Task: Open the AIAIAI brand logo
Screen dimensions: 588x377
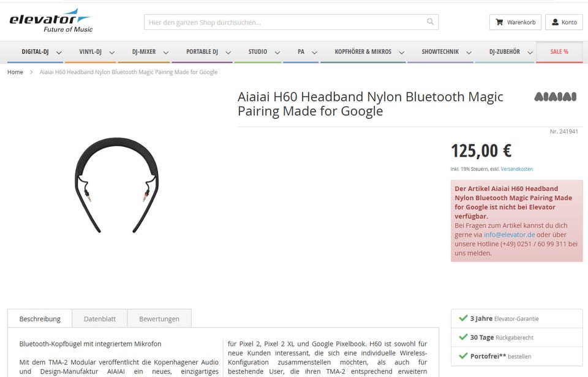Action: [555, 97]
